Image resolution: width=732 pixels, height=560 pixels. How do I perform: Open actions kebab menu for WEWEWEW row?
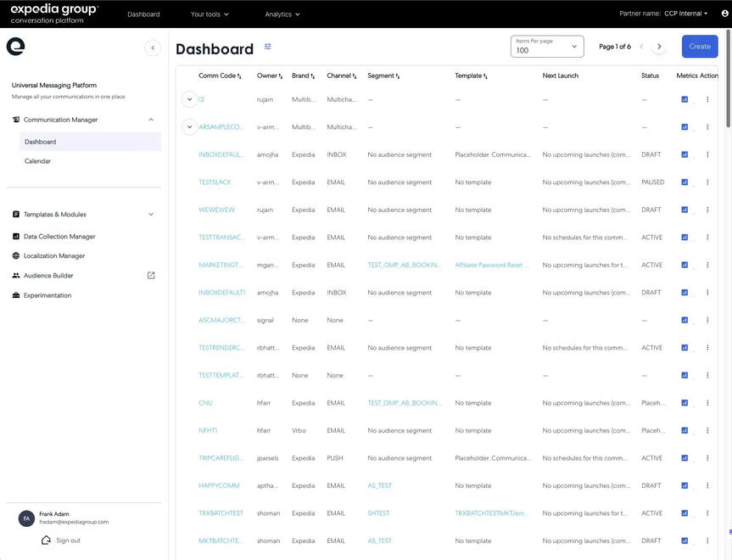pyautogui.click(x=707, y=210)
